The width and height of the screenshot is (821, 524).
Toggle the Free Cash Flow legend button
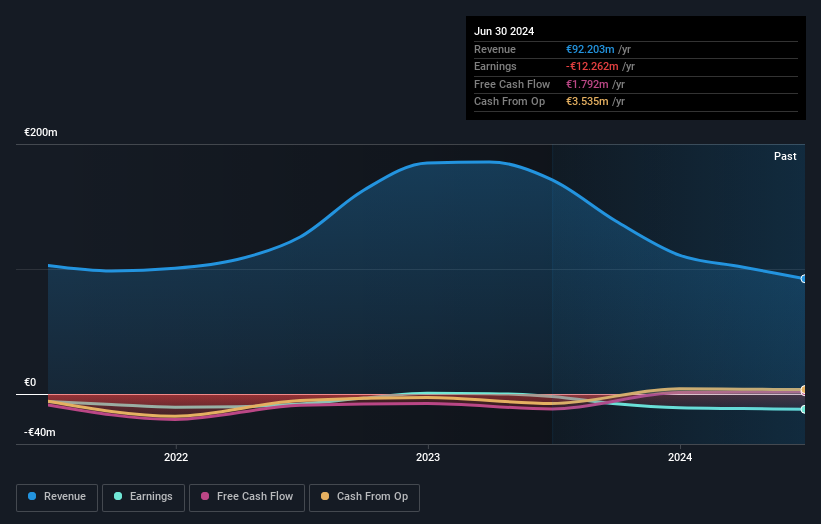[247, 497]
